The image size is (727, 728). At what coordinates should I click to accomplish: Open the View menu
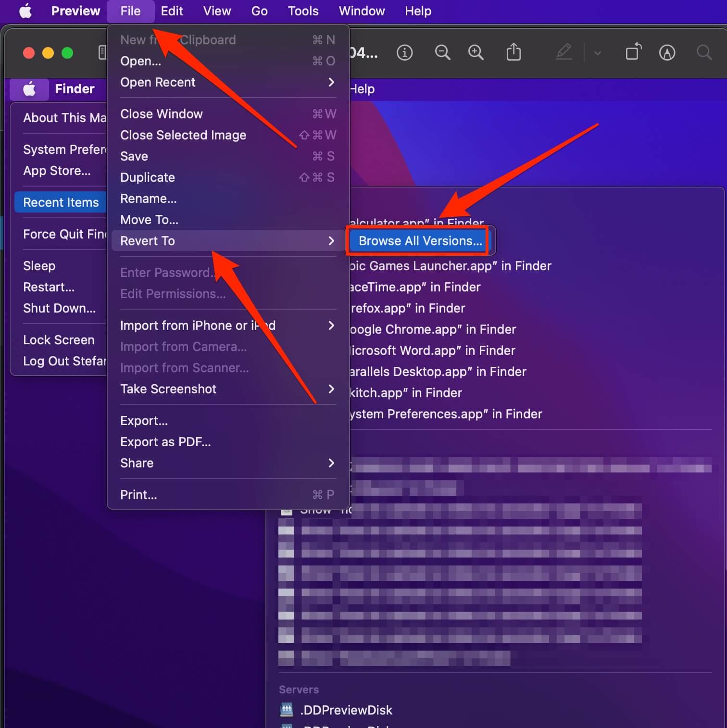(x=217, y=11)
